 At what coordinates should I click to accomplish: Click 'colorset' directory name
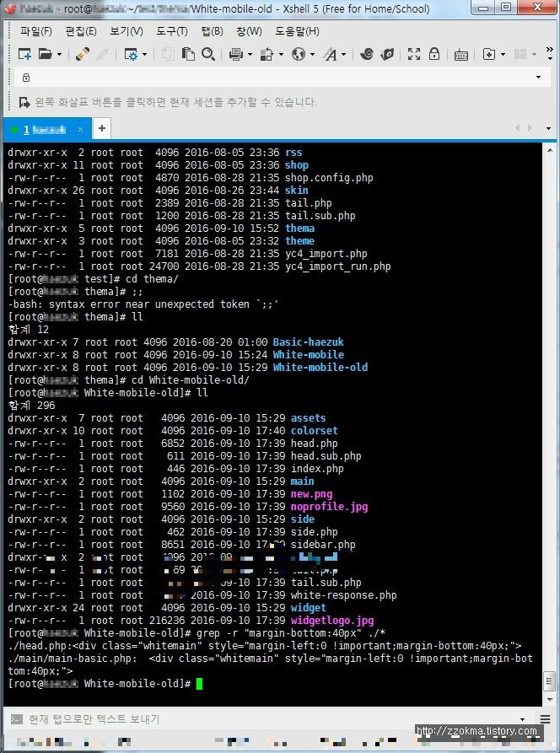(x=314, y=430)
